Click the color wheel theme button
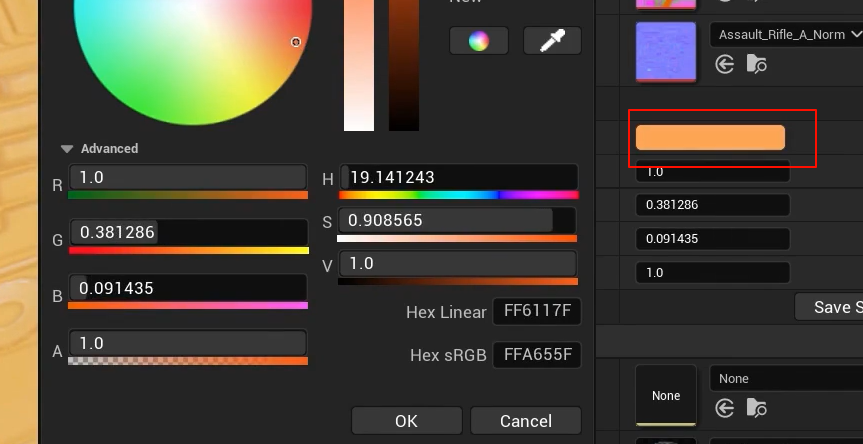The height and width of the screenshot is (444, 863). click(479, 41)
